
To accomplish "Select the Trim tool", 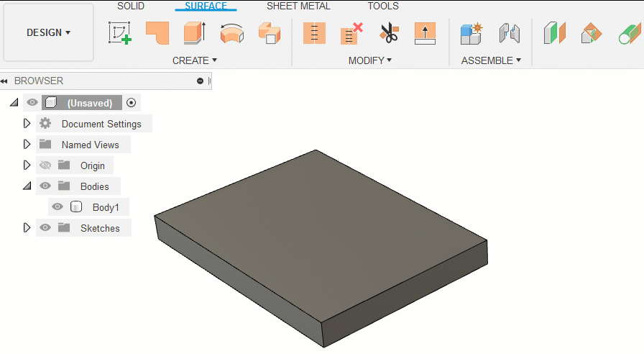I will tap(314, 33).
